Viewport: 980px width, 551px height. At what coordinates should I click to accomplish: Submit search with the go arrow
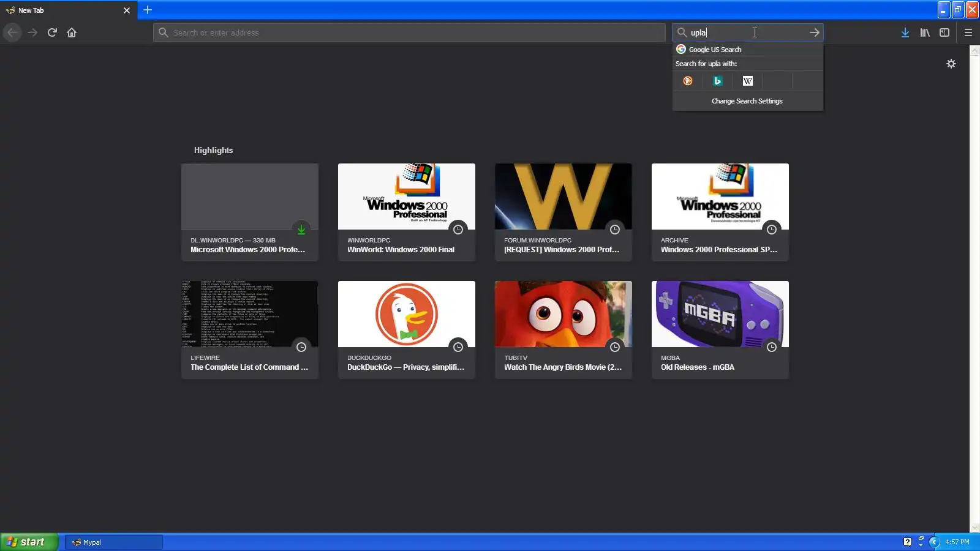[815, 32]
